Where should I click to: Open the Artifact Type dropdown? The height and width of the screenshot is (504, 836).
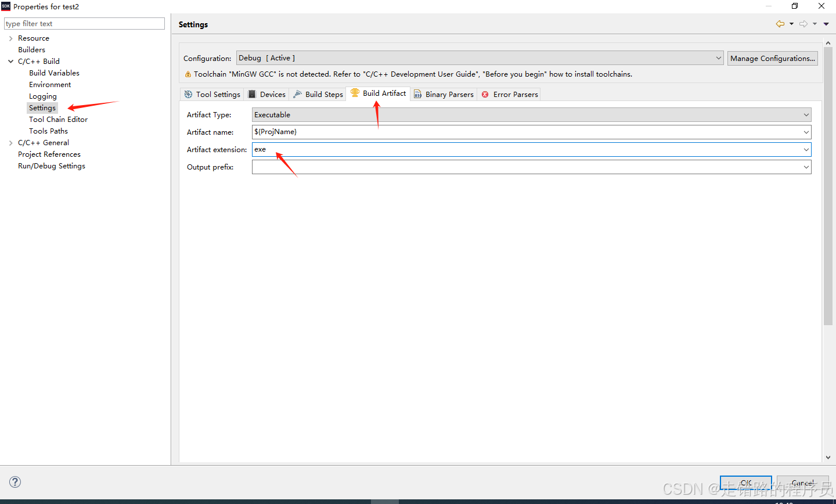531,115
